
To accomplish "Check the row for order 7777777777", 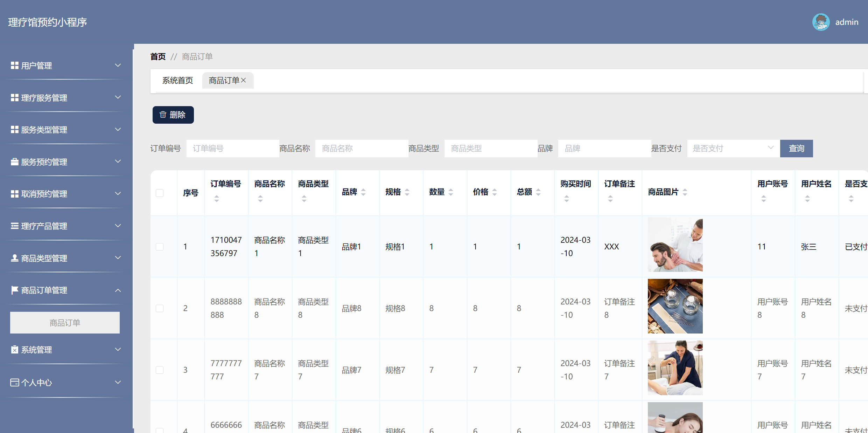I will point(160,370).
